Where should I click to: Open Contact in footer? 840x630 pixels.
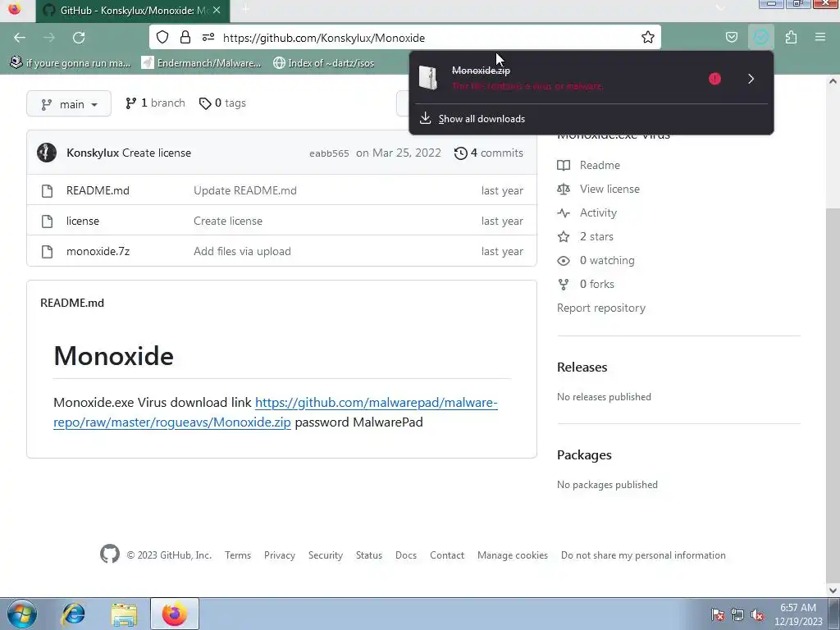click(x=447, y=555)
